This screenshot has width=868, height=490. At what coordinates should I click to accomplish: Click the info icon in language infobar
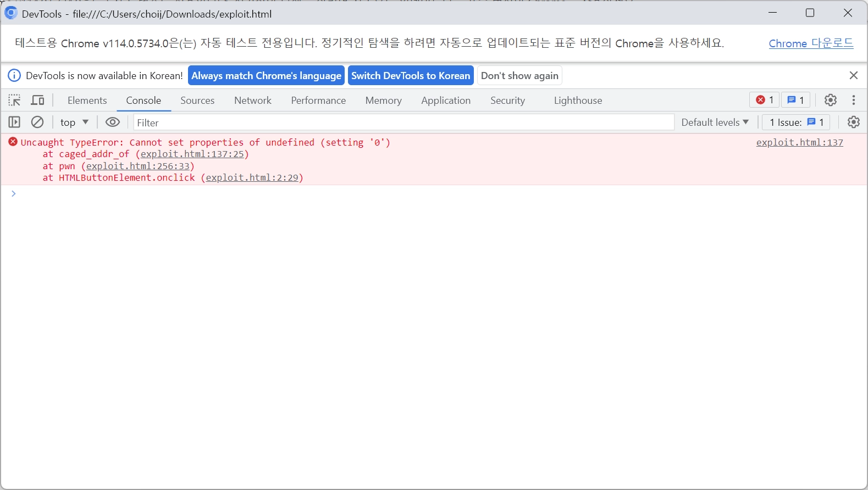click(14, 76)
